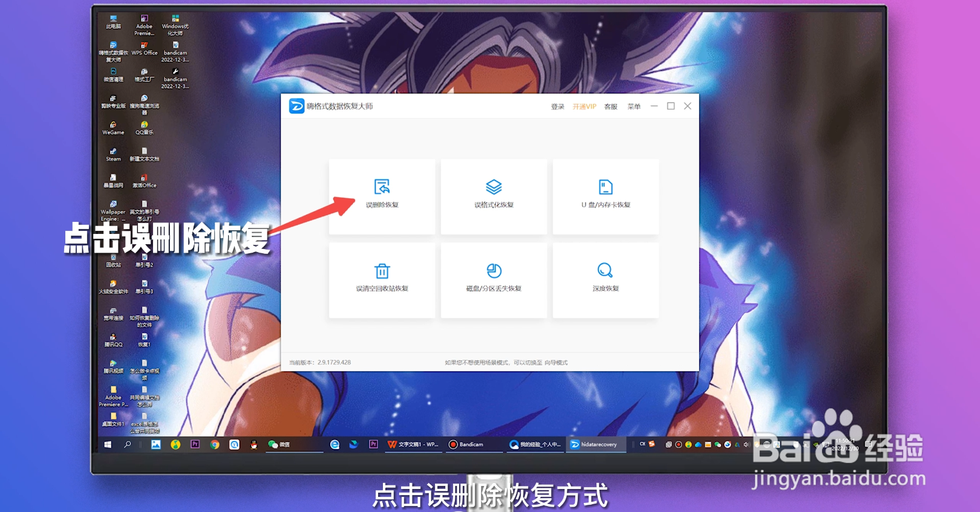Select Adobe Premiere desktop shortcut
This screenshot has width=980, height=512.
(x=144, y=25)
